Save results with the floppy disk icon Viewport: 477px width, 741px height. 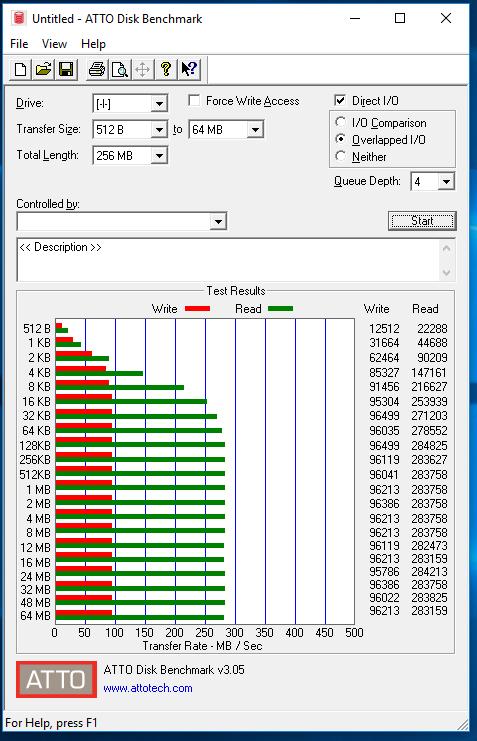tap(66, 70)
